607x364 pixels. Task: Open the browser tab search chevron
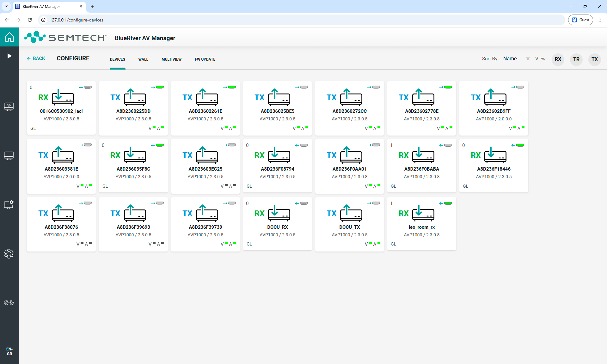click(6, 6)
